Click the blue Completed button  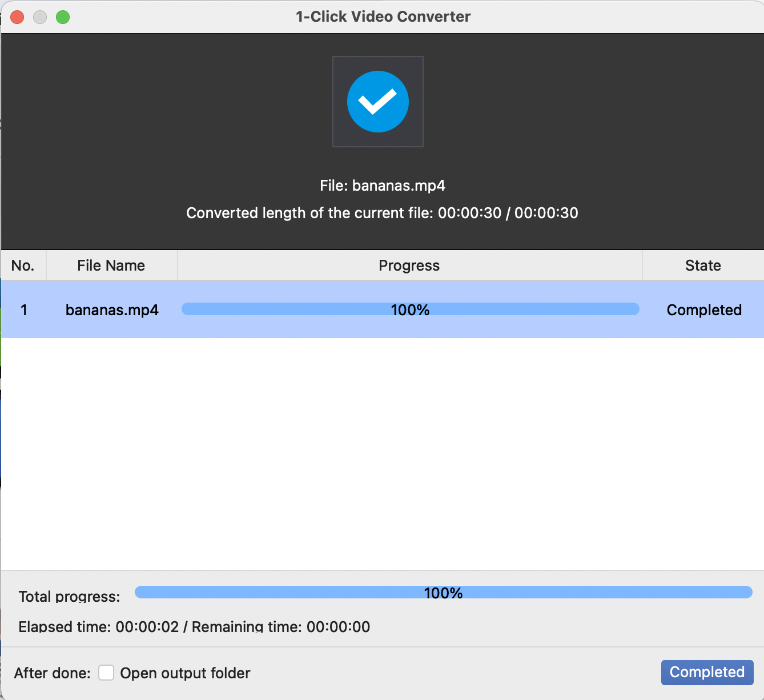[x=707, y=673]
